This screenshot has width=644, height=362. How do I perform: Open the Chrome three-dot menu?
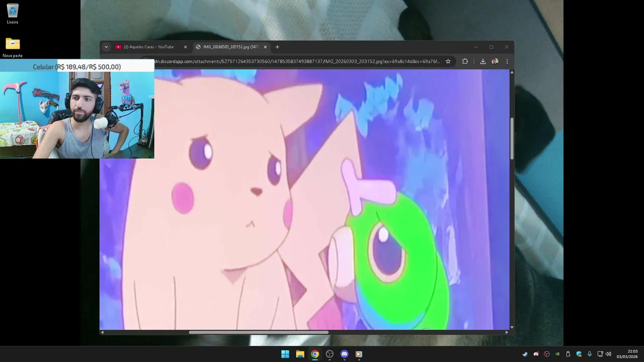[x=507, y=61]
